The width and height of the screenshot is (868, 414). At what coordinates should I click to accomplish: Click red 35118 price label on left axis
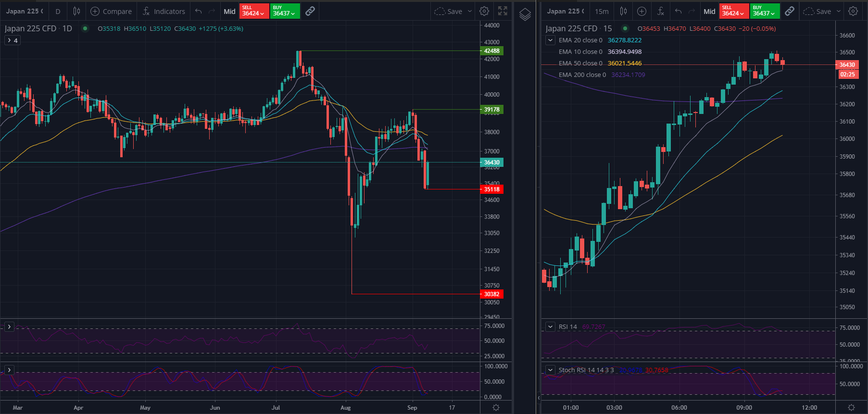[491, 189]
